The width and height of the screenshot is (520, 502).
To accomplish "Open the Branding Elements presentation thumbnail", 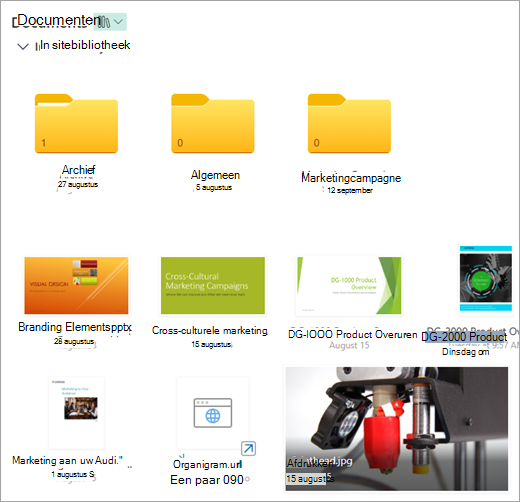I will point(76,285).
